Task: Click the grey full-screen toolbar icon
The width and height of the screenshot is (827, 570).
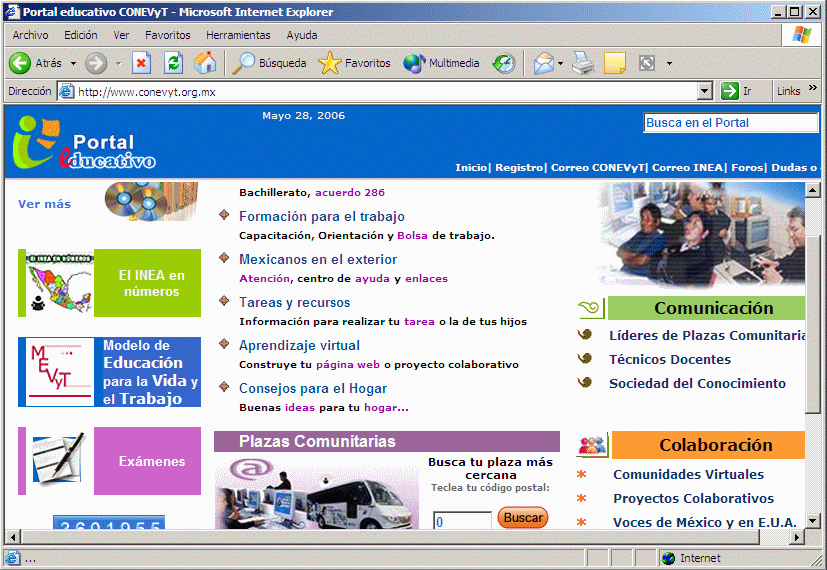Action: coord(647,63)
